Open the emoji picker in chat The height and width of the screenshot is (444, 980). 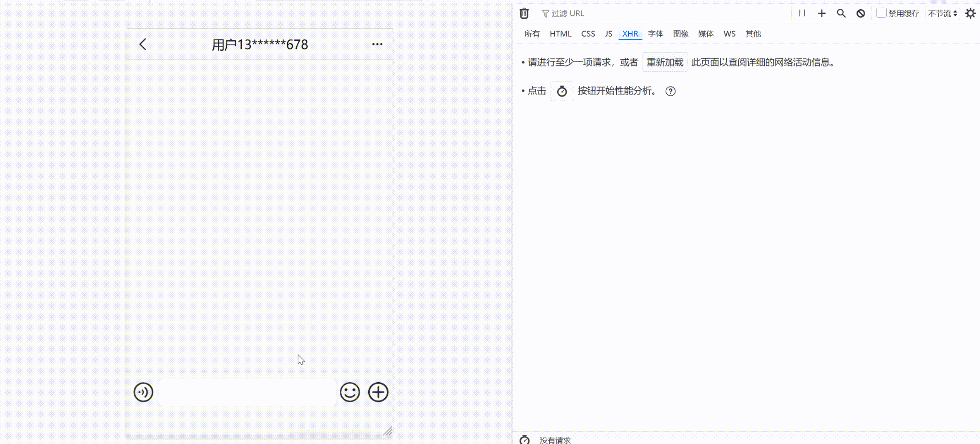(350, 392)
